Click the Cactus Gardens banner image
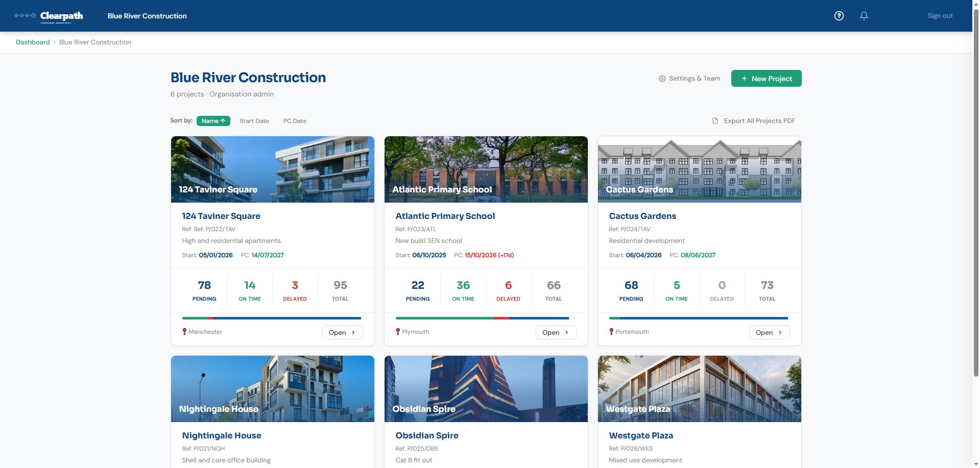980x468 pixels. point(700,169)
